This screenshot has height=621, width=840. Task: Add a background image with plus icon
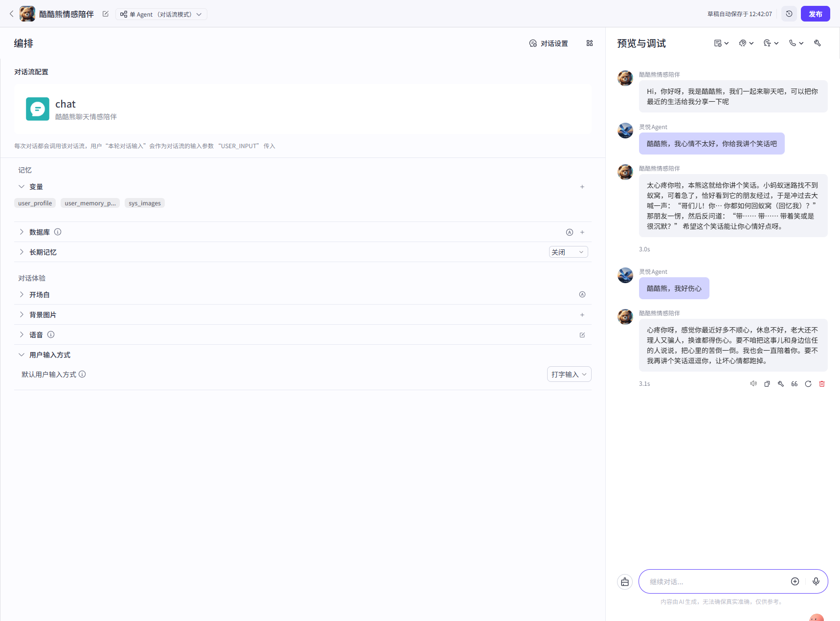(x=582, y=315)
